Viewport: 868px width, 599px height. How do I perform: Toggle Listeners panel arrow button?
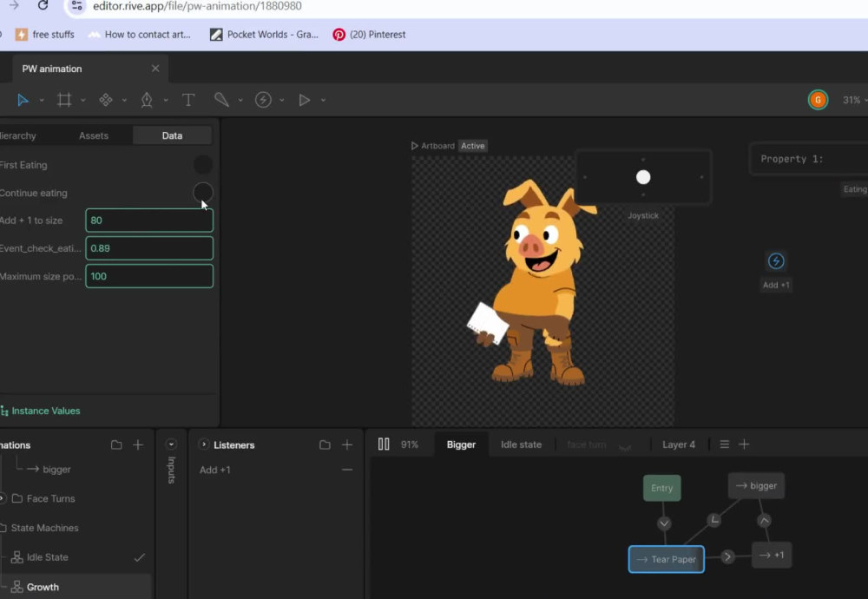point(204,444)
